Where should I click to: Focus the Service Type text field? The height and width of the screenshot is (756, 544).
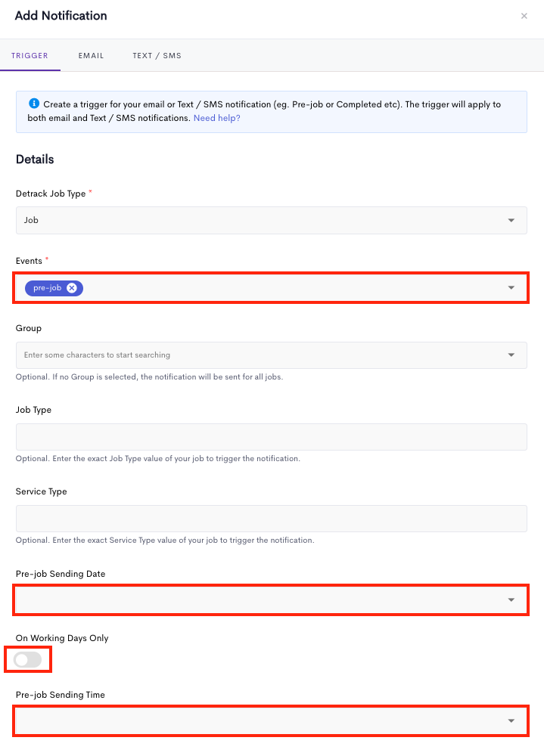[x=272, y=519]
